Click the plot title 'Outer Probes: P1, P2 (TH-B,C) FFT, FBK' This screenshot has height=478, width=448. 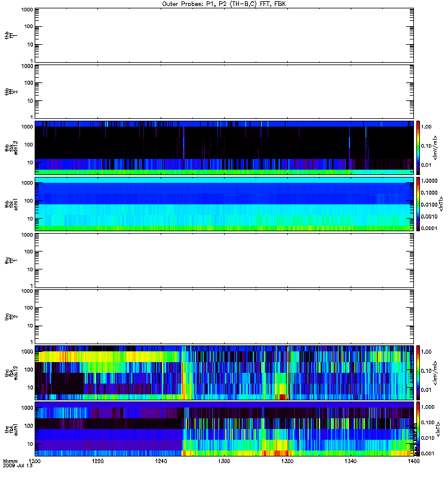click(223, 4)
